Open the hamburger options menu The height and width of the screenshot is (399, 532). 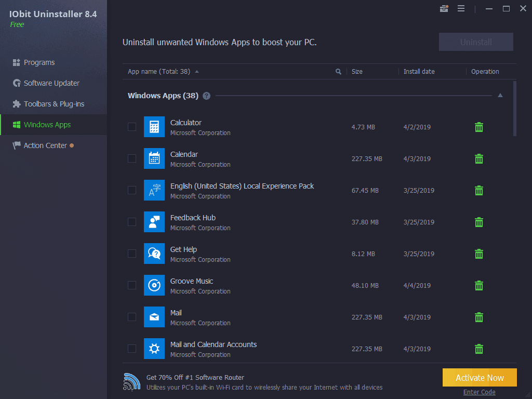pos(461,8)
